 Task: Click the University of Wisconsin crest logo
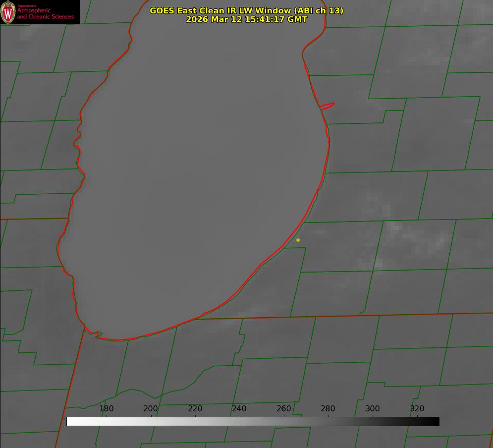click(8, 12)
